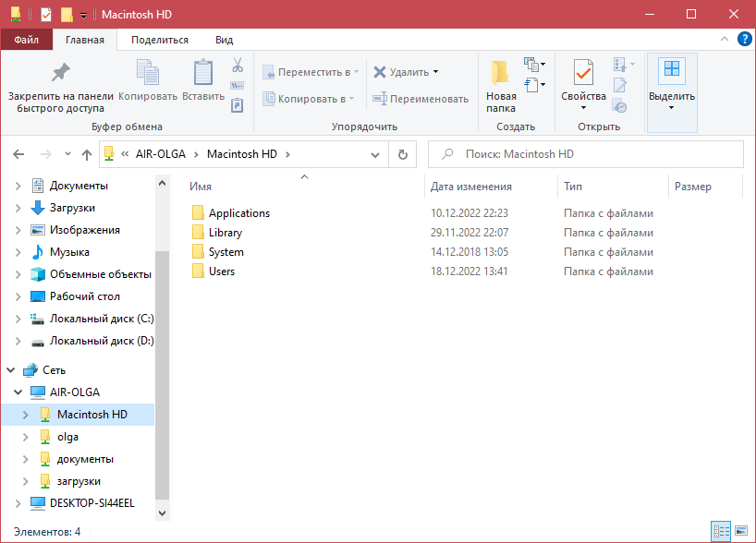The image size is (756, 543).
Task: Open Свойства (Properties) checkmark icon
Action: 583,74
